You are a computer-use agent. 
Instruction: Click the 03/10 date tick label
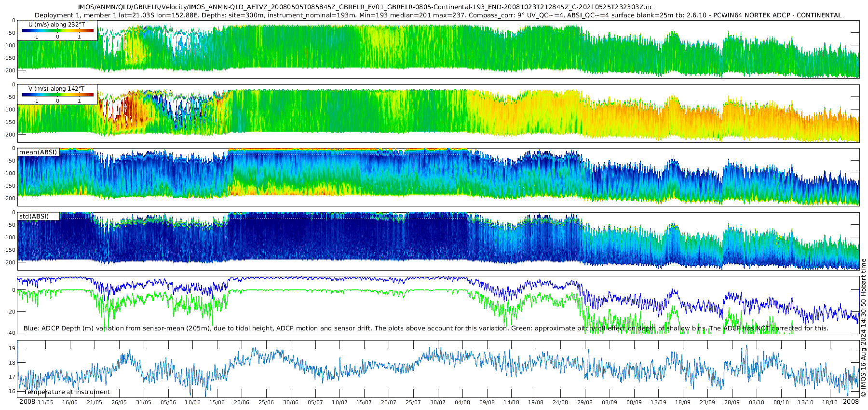[x=757, y=402]
